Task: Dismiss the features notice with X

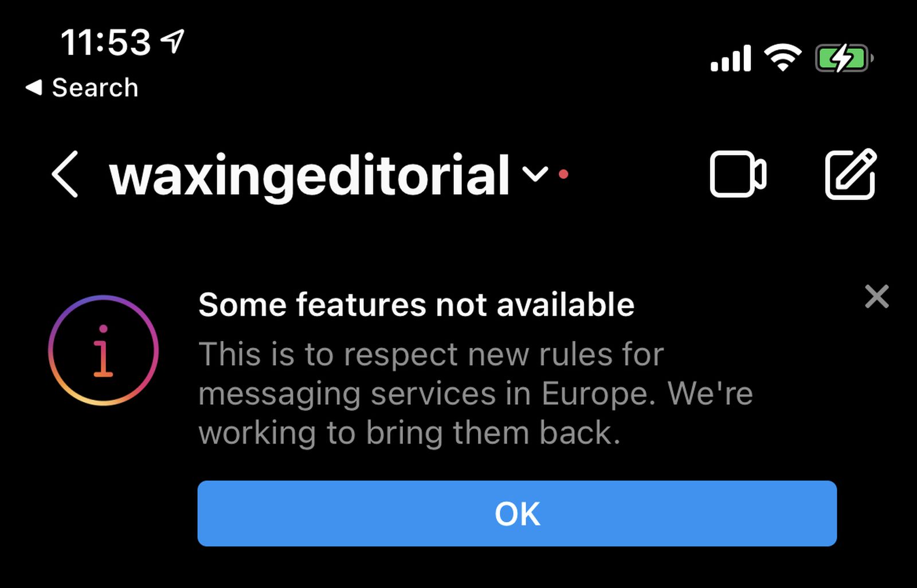Action: click(877, 296)
